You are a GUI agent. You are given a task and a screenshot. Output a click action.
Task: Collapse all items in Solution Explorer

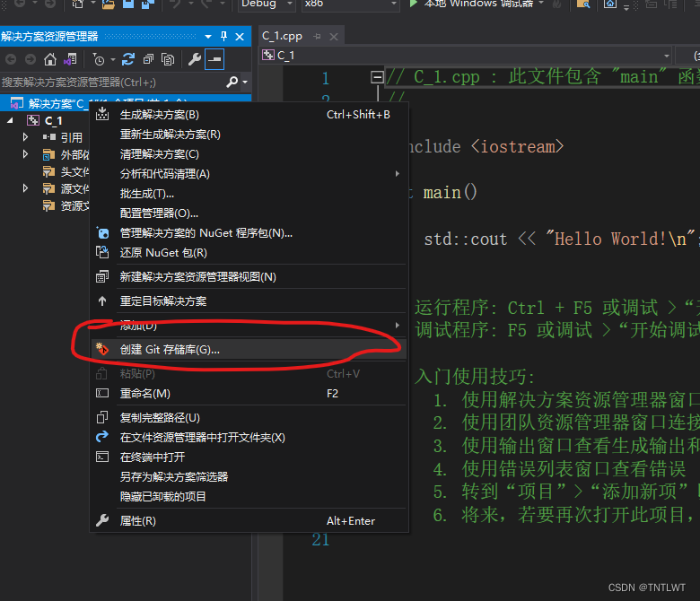[x=148, y=59]
